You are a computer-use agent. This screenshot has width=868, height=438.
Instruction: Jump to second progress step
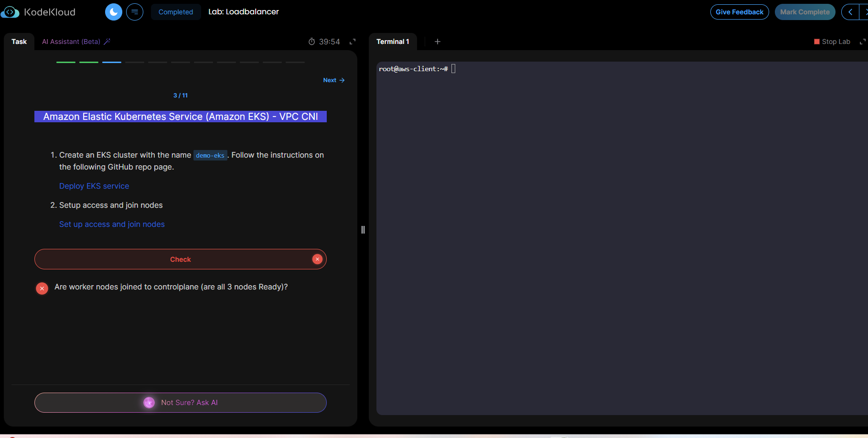pos(89,62)
